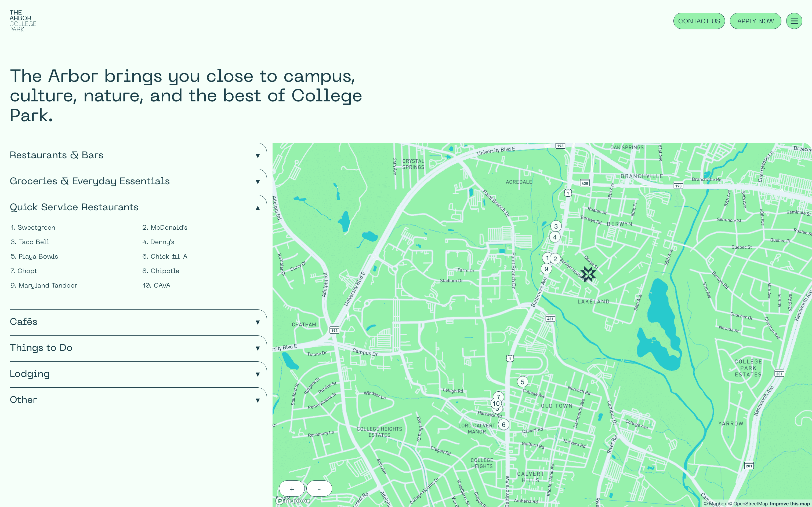Collapse the Quick Service Restaurants section
Image resolution: width=812 pixels, height=507 pixels.
[134, 207]
